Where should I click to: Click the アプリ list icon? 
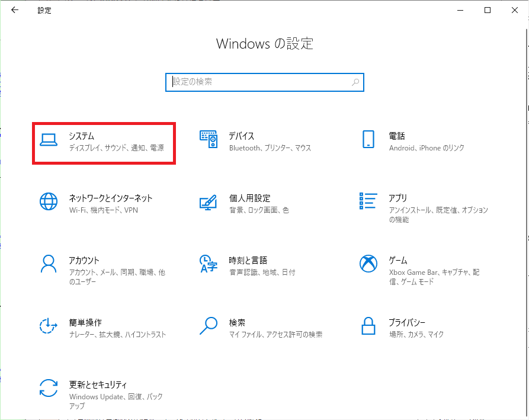click(x=368, y=201)
